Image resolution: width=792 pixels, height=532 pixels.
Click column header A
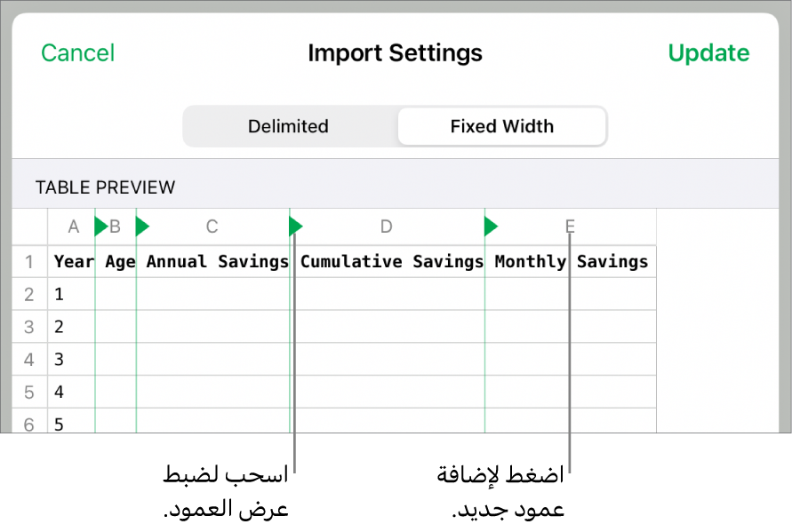(x=74, y=227)
